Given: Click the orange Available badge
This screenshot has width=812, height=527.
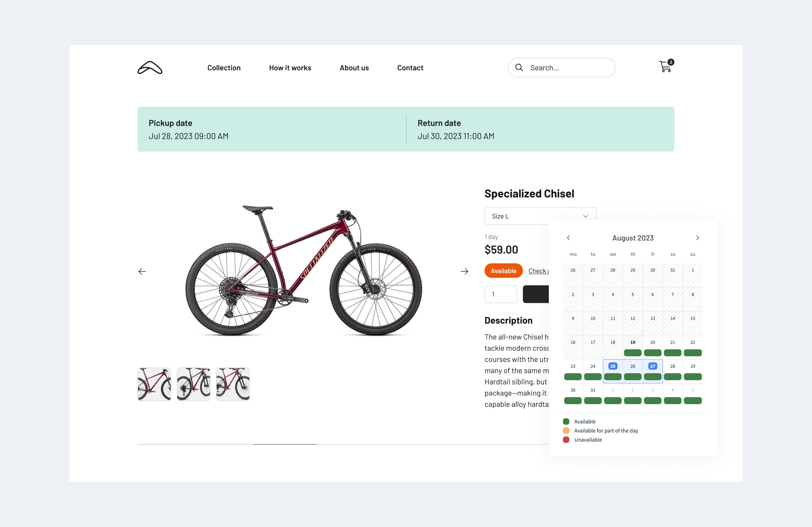Looking at the screenshot, I should coord(503,270).
